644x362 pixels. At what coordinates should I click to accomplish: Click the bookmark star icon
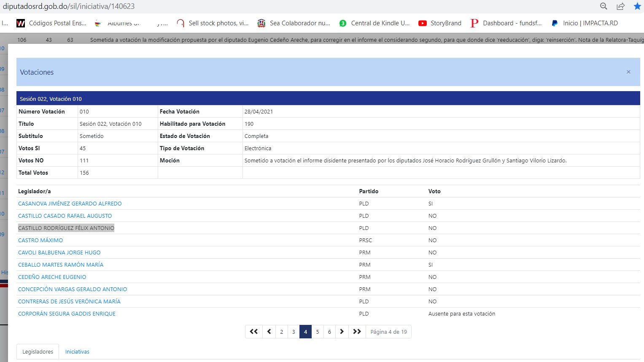tap(637, 6)
